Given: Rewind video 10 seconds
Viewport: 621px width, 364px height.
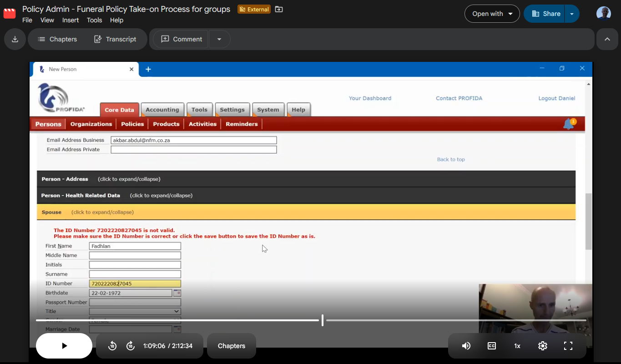Looking at the screenshot, I should 112,346.
